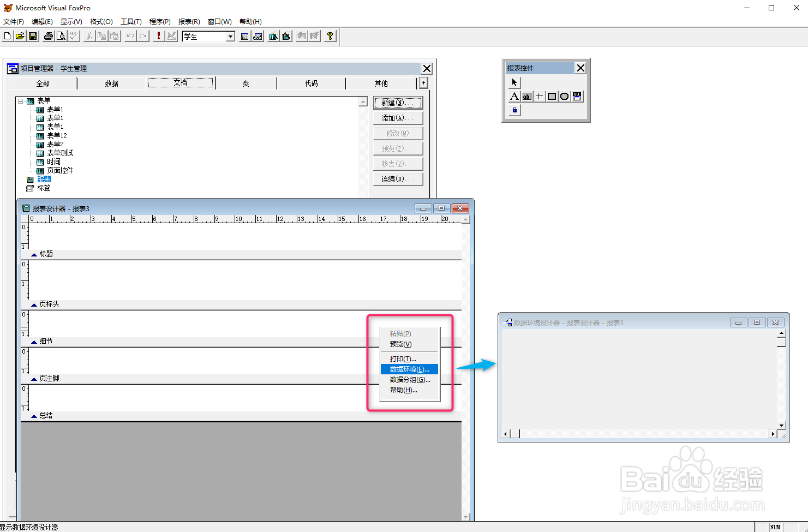
Task: Select the Label 'A' report control
Action: pyautogui.click(x=514, y=96)
